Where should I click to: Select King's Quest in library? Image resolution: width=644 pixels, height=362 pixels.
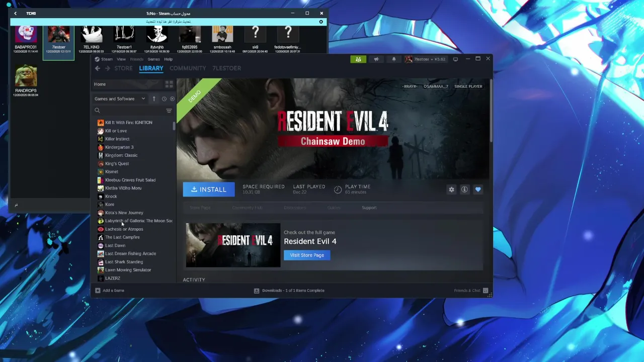[117, 164]
